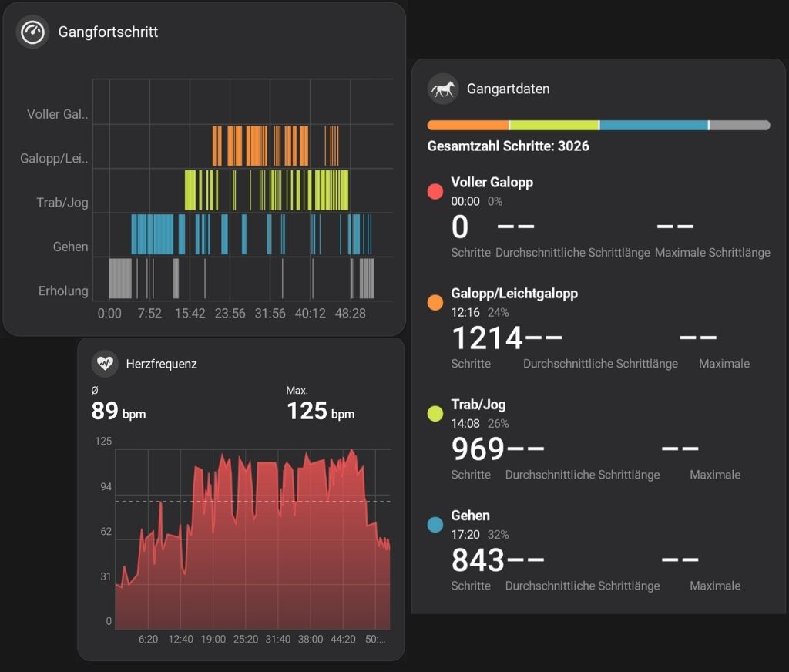Select the green dot for Trab/Jog
Image resolution: width=789 pixels, height=672 pixels.
pos(435,414)
